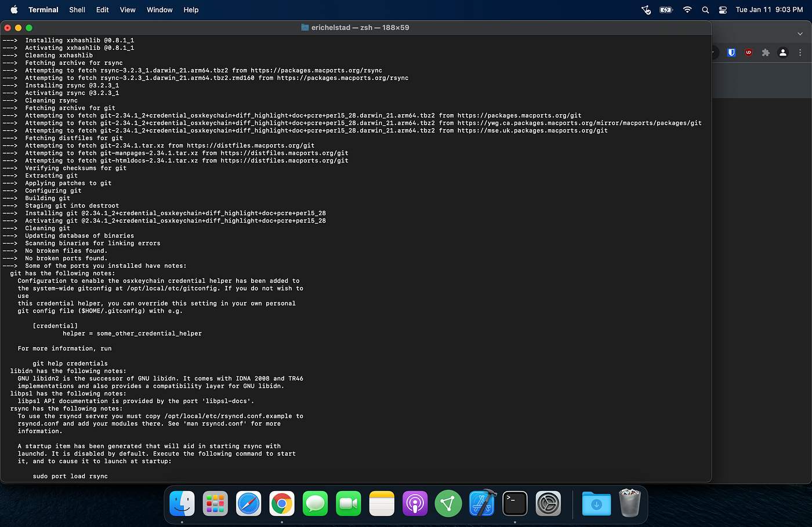Screen dimensions: 812x527
Task: Open Launchpad in the Dock
Action: [215, 503]
